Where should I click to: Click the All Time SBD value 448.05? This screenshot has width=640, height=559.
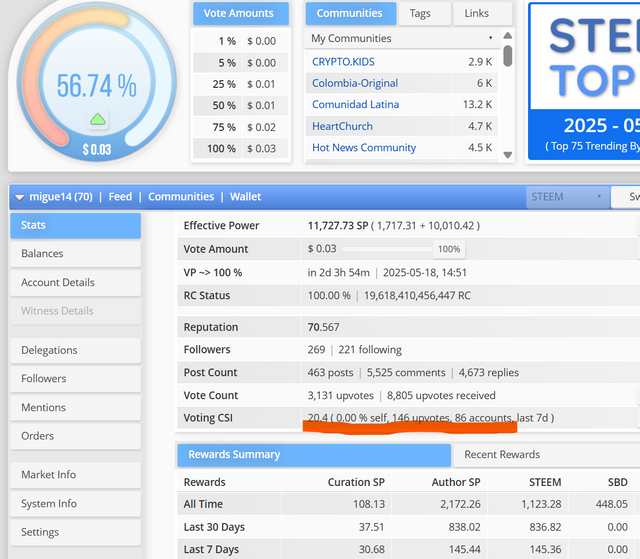click(611, 504)
